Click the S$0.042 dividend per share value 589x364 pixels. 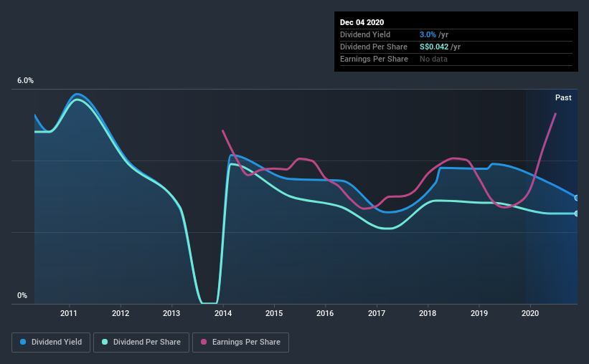pos(434,47)
